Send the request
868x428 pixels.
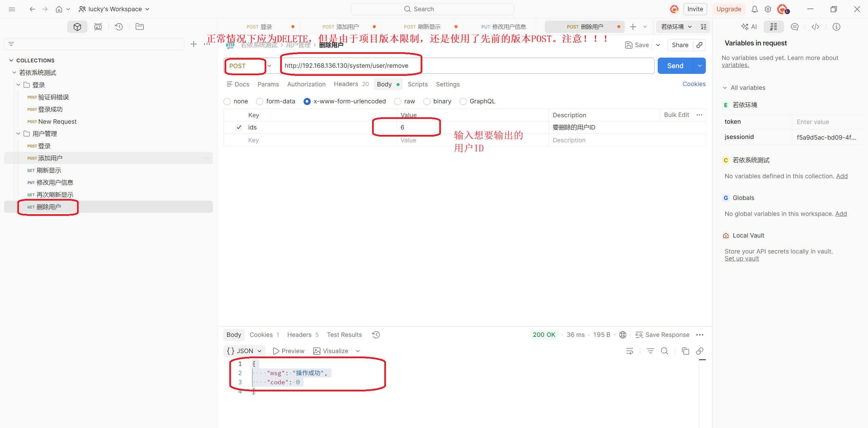tap(675, 66)
